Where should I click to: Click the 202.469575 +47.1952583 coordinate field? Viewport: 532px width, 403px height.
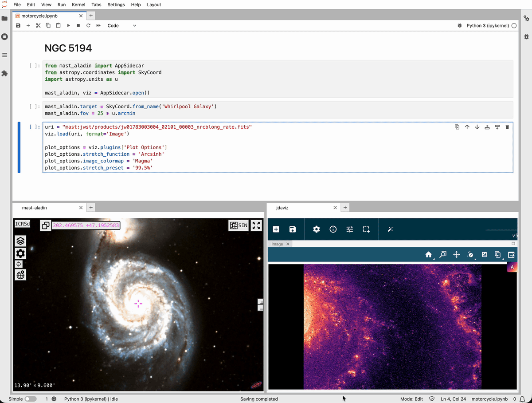point(86,225)
